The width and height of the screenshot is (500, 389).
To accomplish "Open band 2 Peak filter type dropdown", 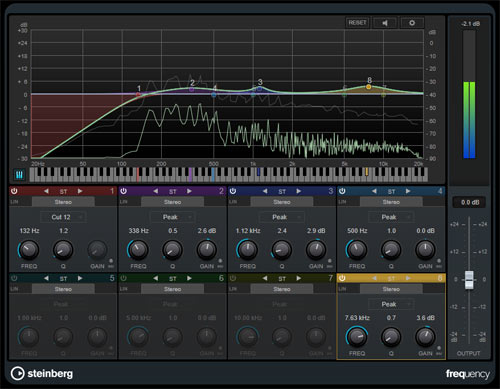I will 173,217.
